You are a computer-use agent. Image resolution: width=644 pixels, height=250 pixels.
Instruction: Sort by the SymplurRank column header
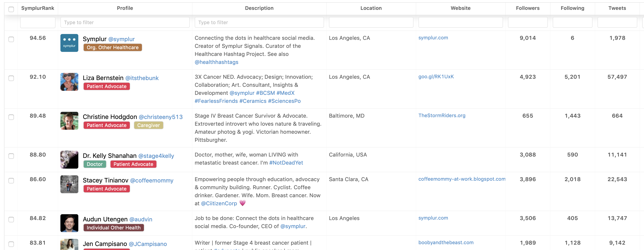click(x=38, y=8)
